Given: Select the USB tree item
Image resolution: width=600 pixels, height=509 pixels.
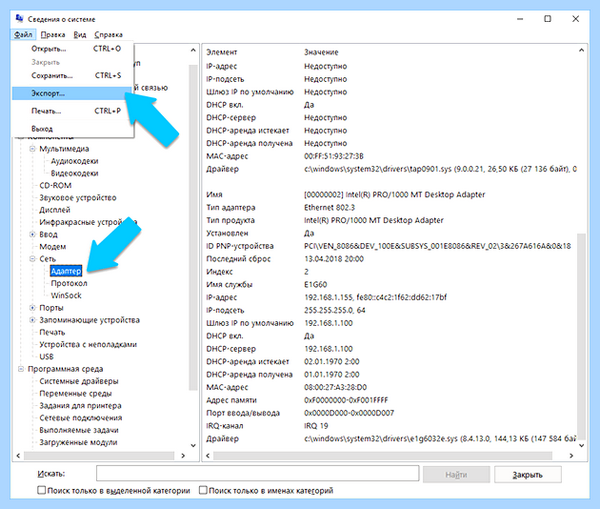Looking at the screenshot, I should [46, 357].
